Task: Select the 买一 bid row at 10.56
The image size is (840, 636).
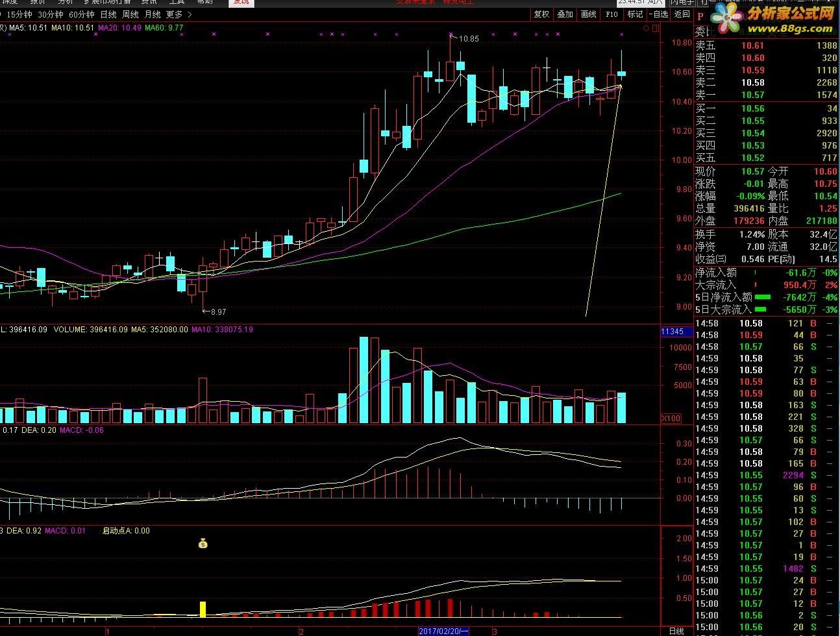Action: pyautogui.click(x=767, y=108)
